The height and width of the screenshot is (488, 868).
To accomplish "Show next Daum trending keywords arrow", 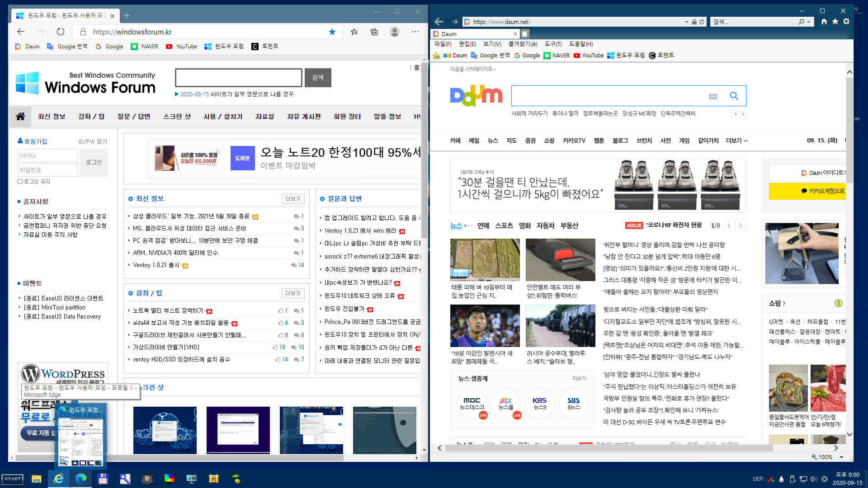I will tap(743, 114).
